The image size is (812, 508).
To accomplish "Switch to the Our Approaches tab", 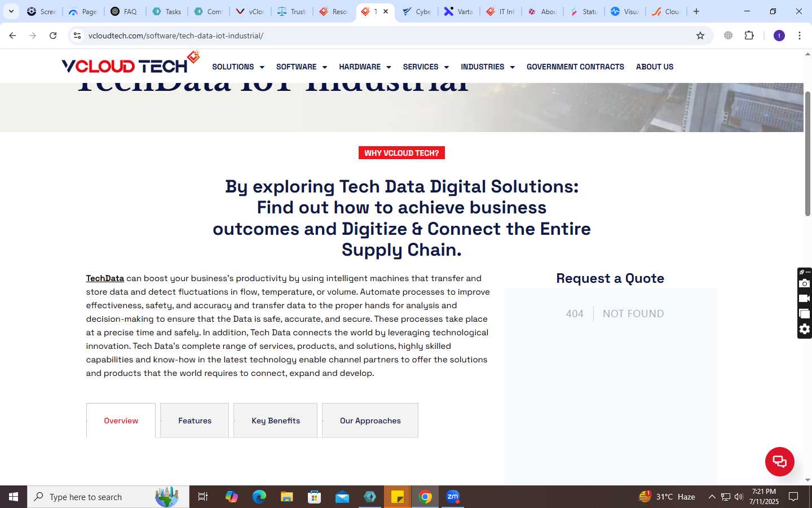I will click(370, 421).
